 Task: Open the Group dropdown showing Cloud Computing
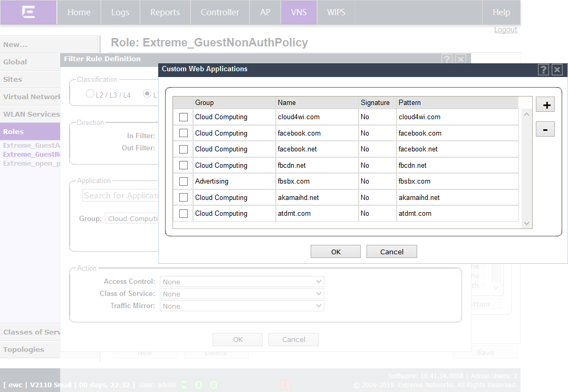132,218
